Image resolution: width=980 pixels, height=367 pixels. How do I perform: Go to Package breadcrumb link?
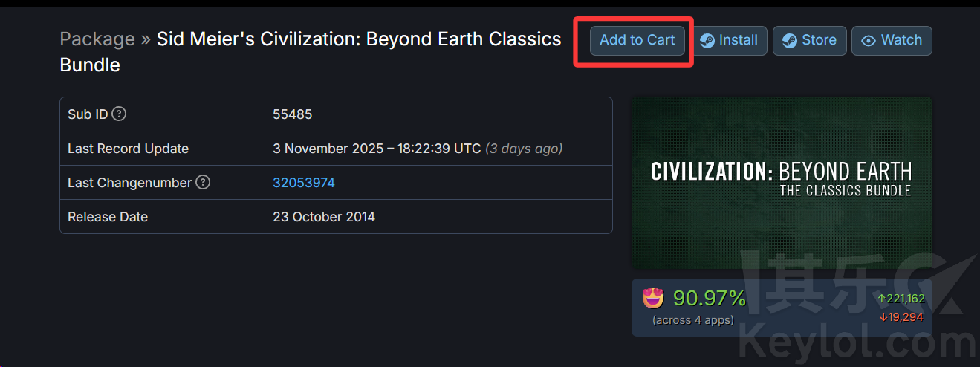[x=97, y=39]
